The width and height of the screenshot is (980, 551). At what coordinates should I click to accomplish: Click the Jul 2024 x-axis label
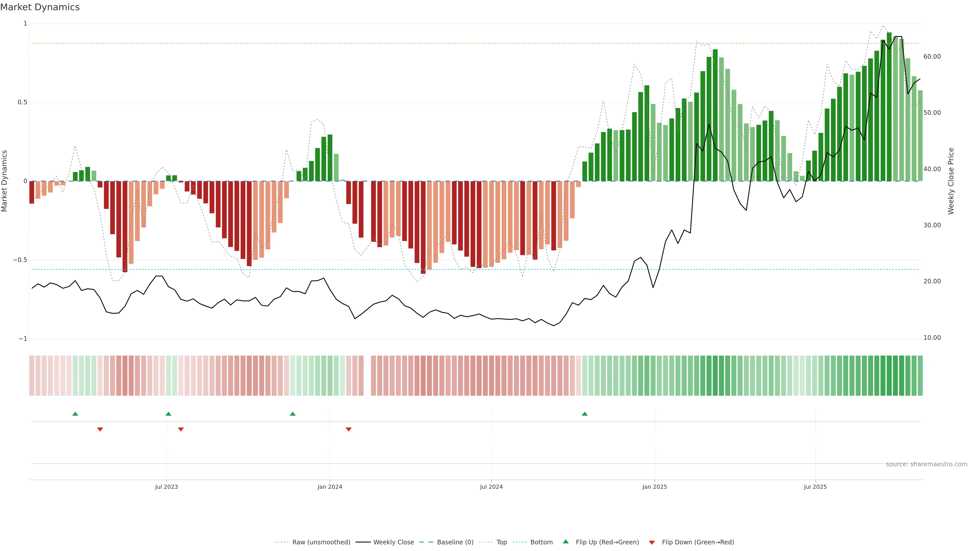coord(491,487)
